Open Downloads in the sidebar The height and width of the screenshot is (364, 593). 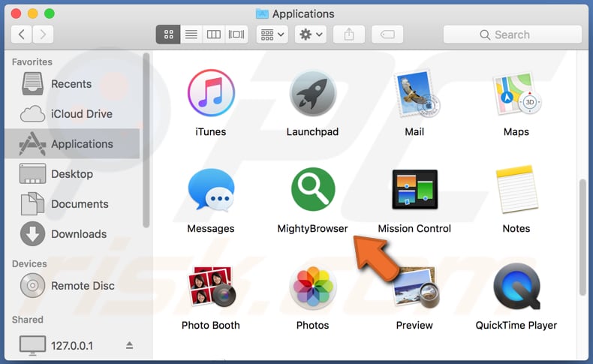72,234
